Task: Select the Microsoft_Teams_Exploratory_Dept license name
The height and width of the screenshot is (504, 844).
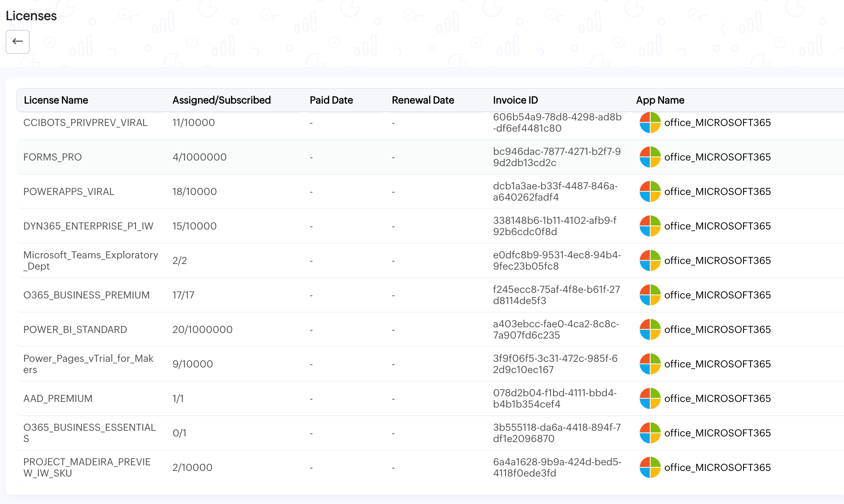Action: coord(91,260)
